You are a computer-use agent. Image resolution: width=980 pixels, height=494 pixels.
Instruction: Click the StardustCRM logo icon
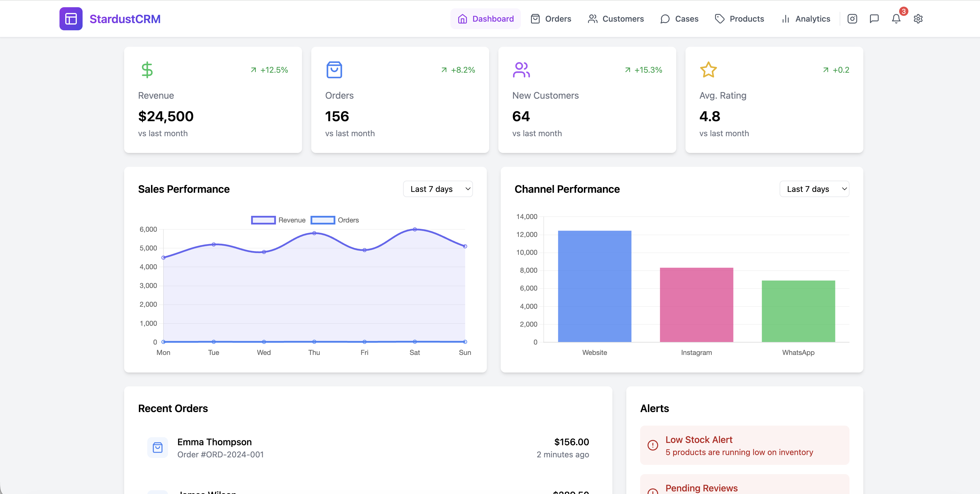click(x=71, y=19)
